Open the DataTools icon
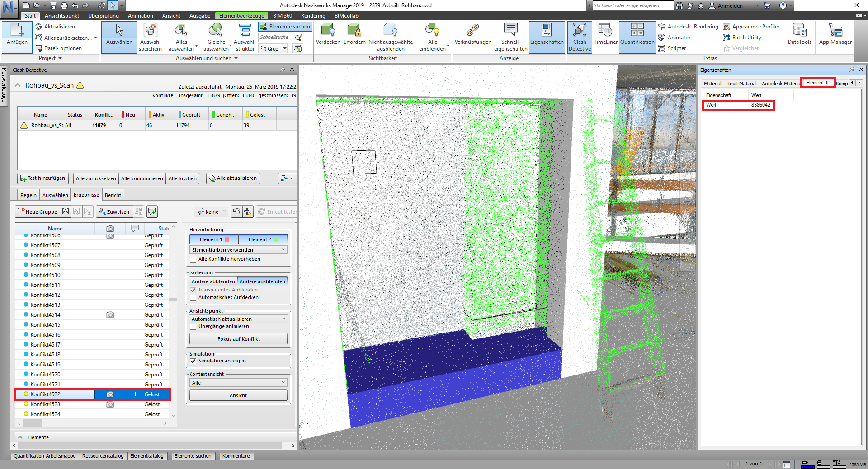The width and height of the screenshot is (868, 469). pos(799,35)
